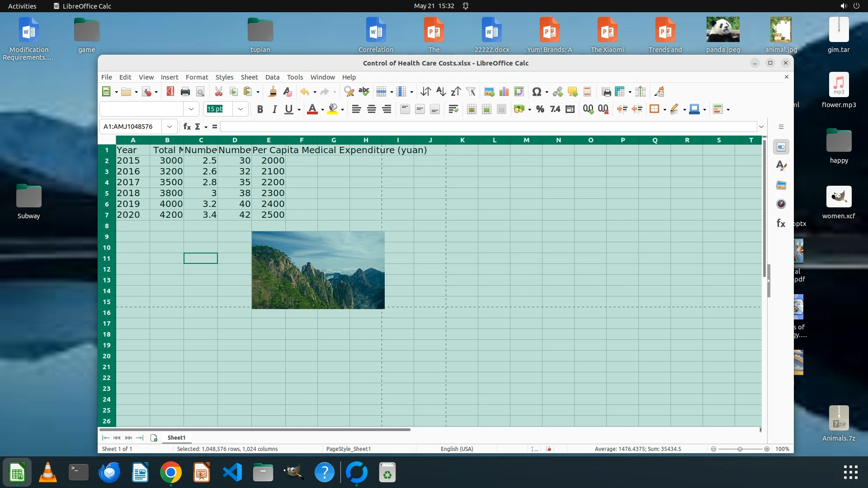
Task: Click the Merge and Center Cells icon
Action: (471, 109)
